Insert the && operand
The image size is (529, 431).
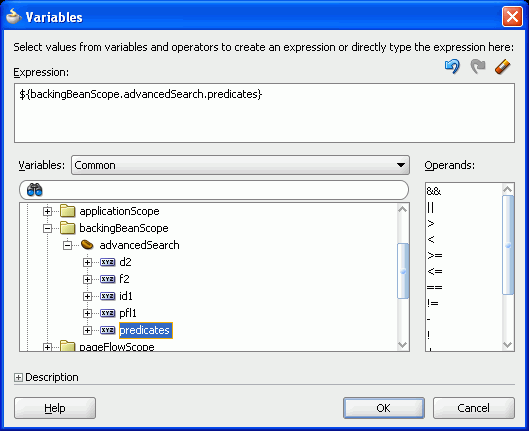coord(434,191)
